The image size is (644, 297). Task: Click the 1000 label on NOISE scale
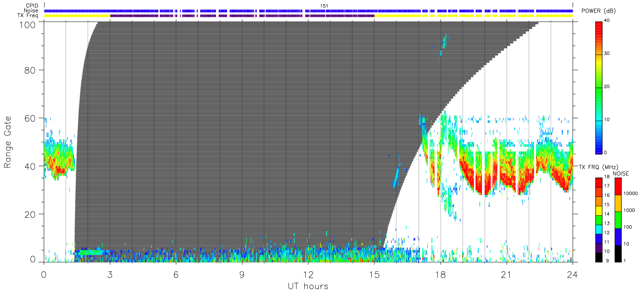[630, 211]
